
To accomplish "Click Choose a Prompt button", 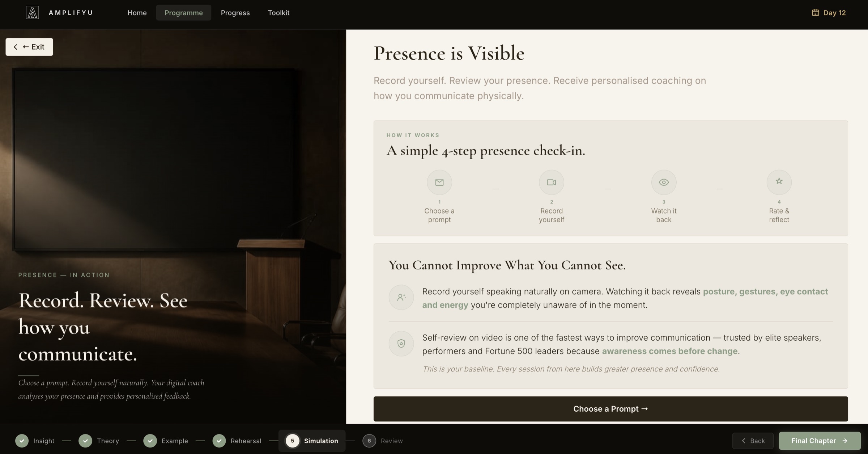I will click(610, 409).
